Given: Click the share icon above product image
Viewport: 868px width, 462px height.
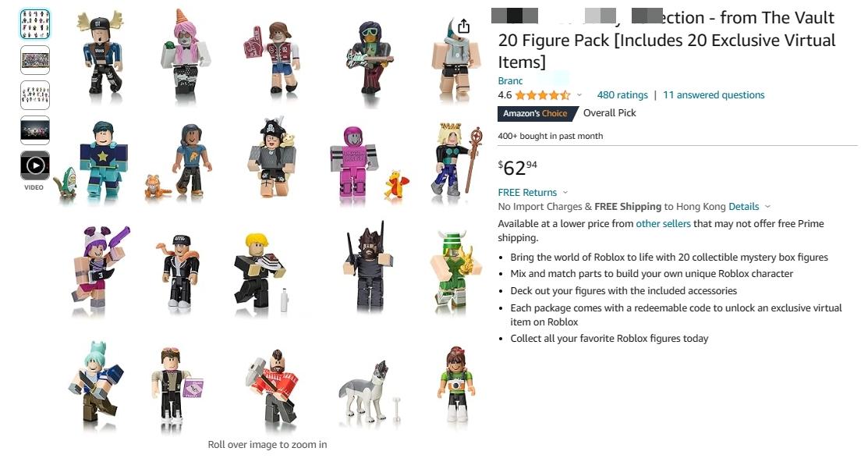Looking at the screenshot, I should tap(464, 26).
